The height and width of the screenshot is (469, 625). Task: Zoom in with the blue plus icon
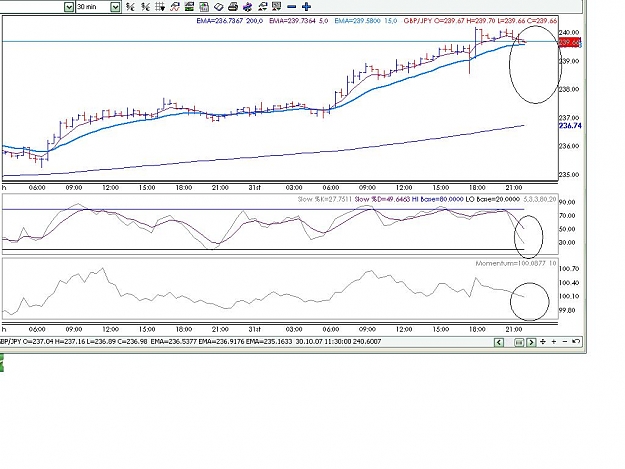(307, 7)
